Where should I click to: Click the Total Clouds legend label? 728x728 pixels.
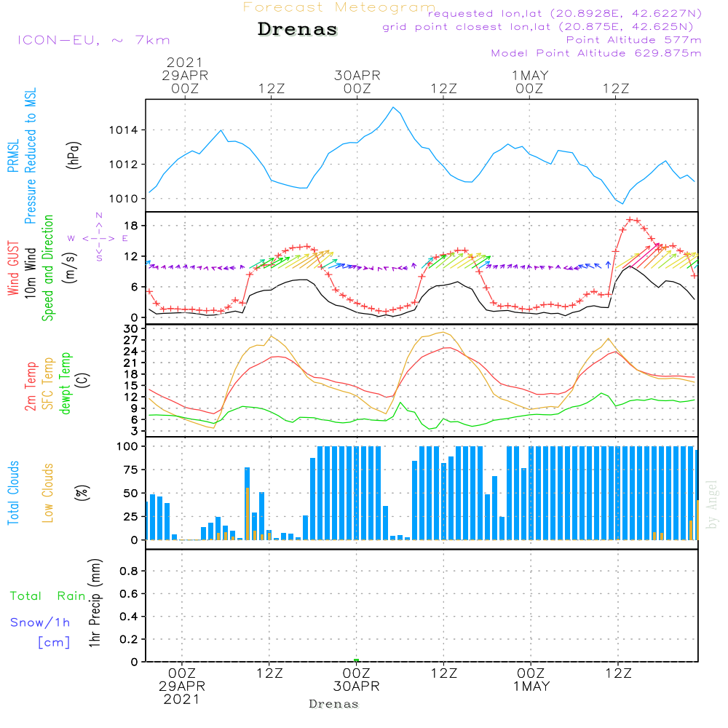(x=13, y=493)
